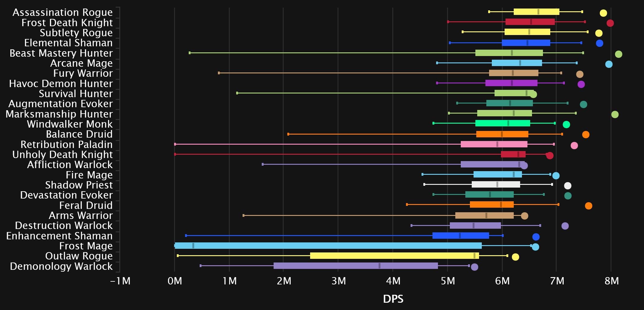The width and height of the screenshot is (644, 310).
Task: Select the wide Frost Mage box
Action: 328,246
